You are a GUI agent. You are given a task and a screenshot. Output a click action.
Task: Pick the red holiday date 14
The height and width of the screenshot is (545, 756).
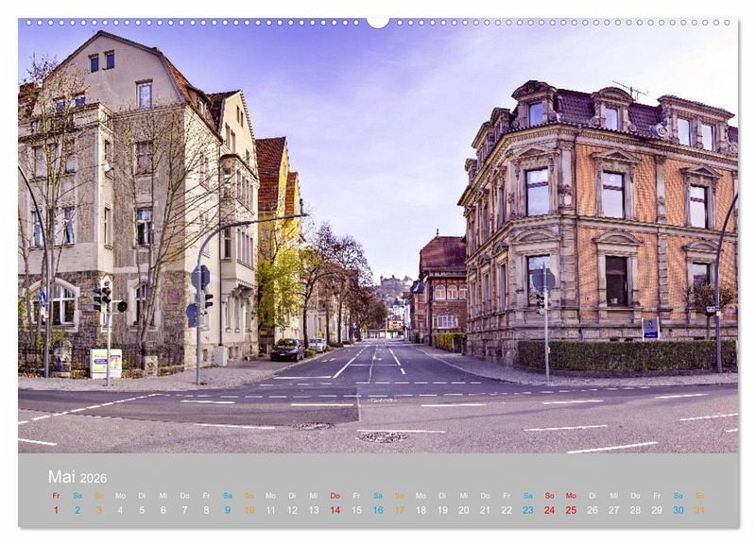click(x=335, y=510)
